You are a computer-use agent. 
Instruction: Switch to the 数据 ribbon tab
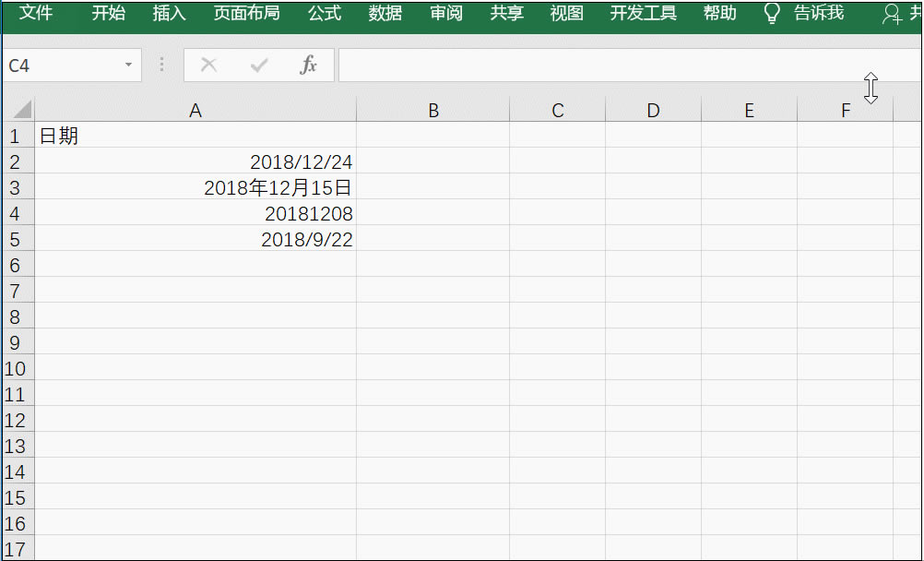point(385,14)
